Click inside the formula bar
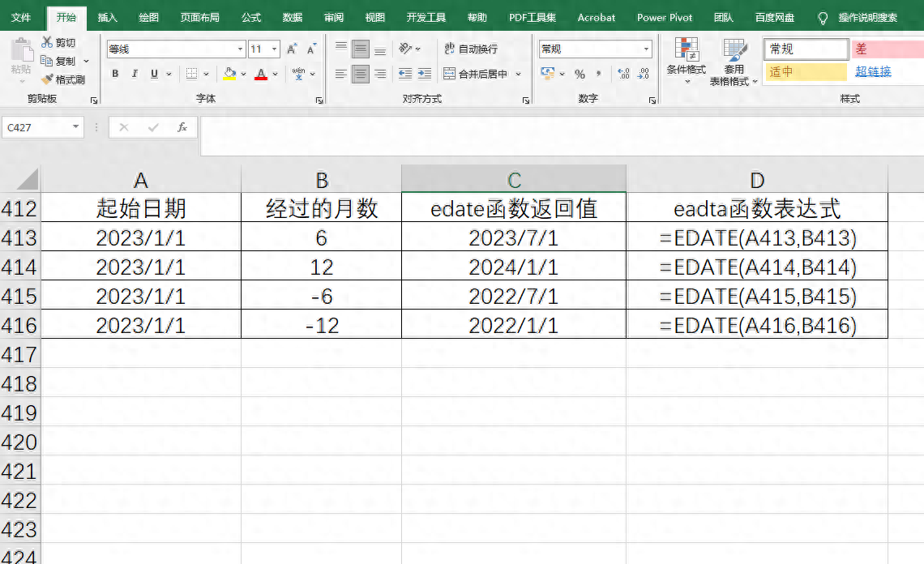Image resolution: width=924 pixels, height=564 pixels. point(563,135)
